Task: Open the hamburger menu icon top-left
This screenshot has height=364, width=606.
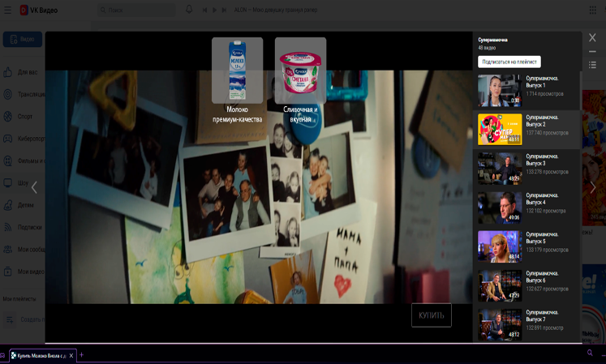Action: [x=8, y=10]
